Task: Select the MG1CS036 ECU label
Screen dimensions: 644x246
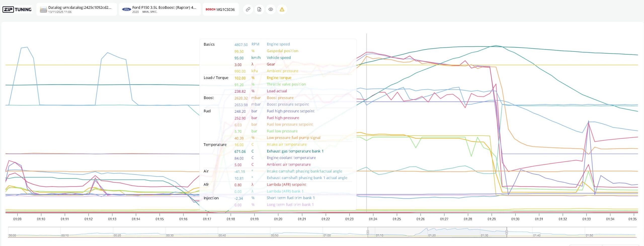Action: coord(225,10)
